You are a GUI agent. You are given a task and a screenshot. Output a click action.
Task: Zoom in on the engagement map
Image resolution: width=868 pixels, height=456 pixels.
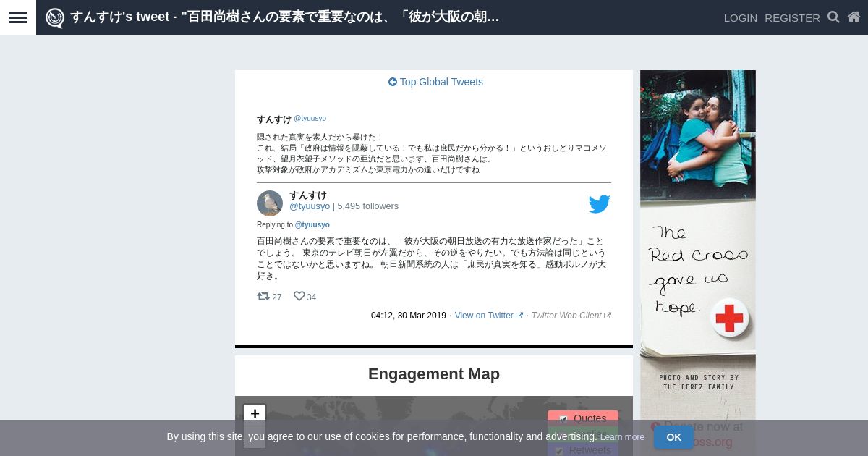point(255,413)
